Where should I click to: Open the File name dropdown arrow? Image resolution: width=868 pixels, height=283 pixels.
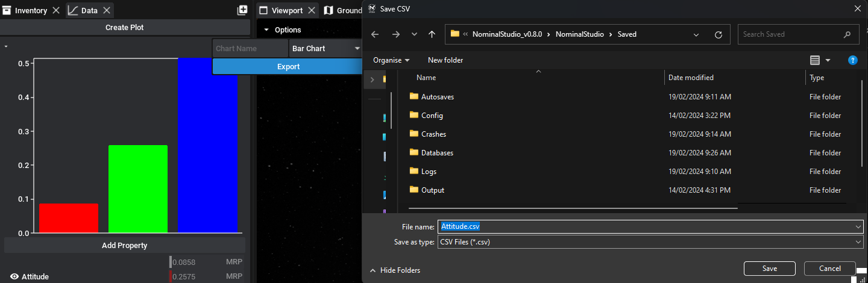pyautogui.click(x=858, y=226)
